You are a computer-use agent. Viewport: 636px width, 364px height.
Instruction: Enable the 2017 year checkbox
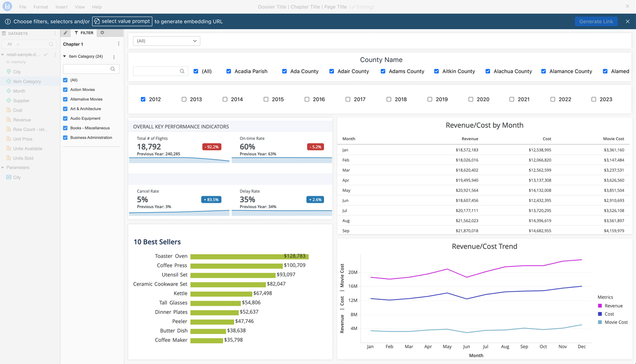348,99
